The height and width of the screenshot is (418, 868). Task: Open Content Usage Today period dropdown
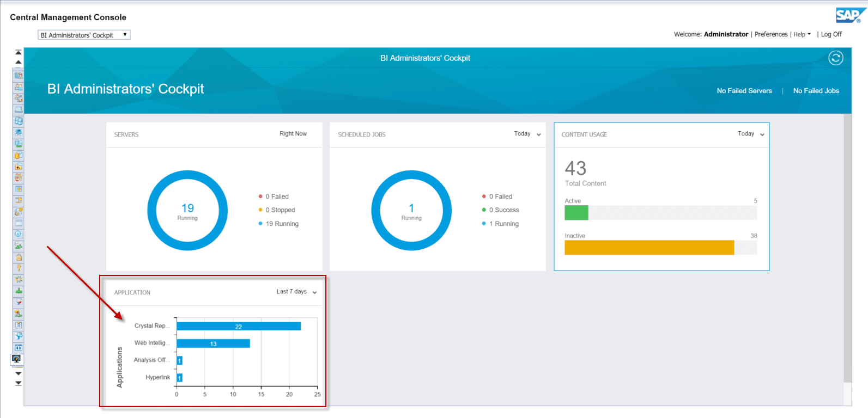click(751, 134)
